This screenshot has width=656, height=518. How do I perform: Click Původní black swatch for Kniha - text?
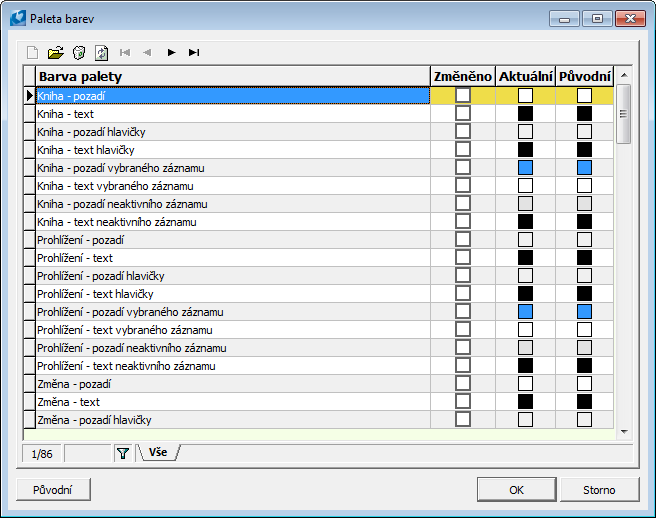tap(584, 113)
